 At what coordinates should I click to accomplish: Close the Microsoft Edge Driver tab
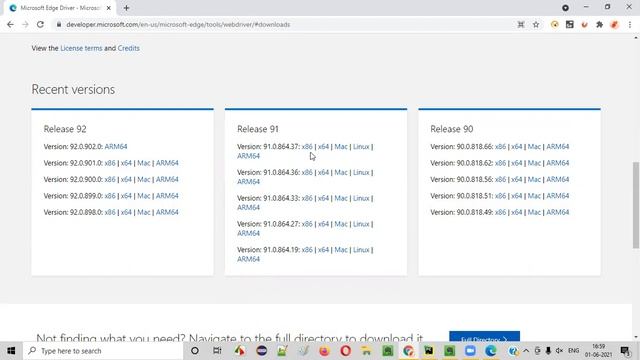point(109,8)
